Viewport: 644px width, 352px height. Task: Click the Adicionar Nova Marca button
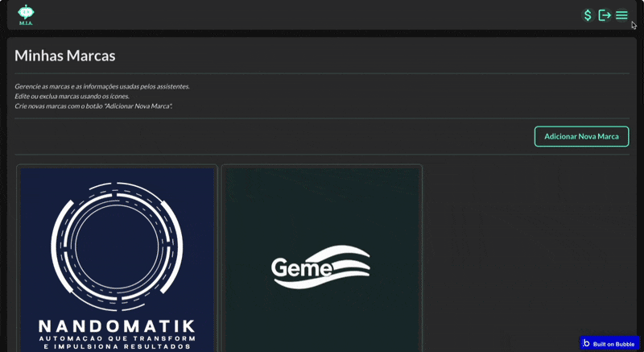coord(581,136)
